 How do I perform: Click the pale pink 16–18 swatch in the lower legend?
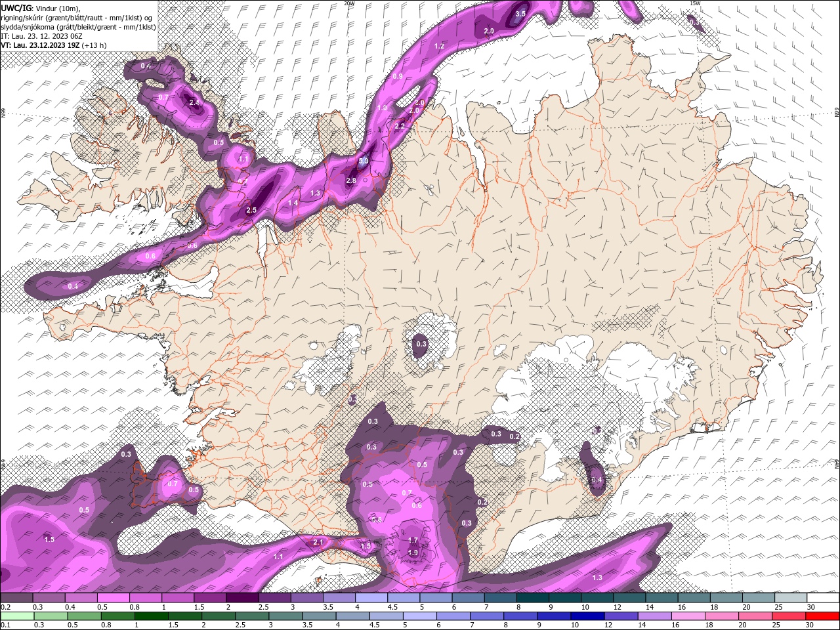click(688, 616)
